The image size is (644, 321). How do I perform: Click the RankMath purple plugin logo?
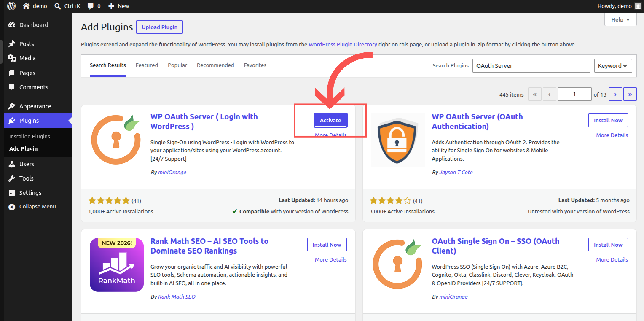pyautogui.click(x=117, y=265)
